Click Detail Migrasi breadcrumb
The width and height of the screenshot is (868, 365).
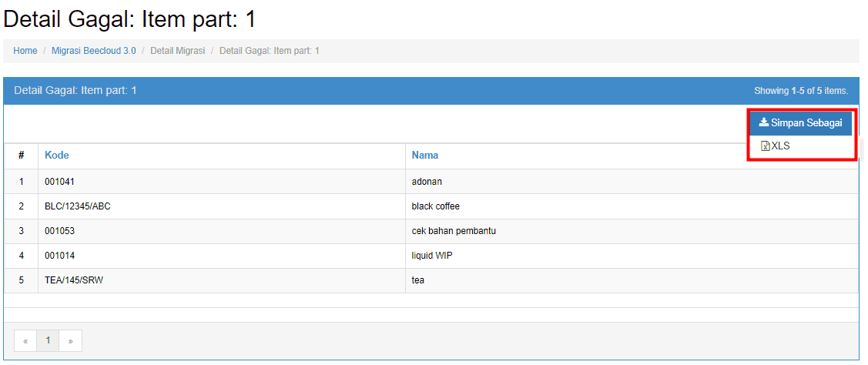click(x=178, y=51)
